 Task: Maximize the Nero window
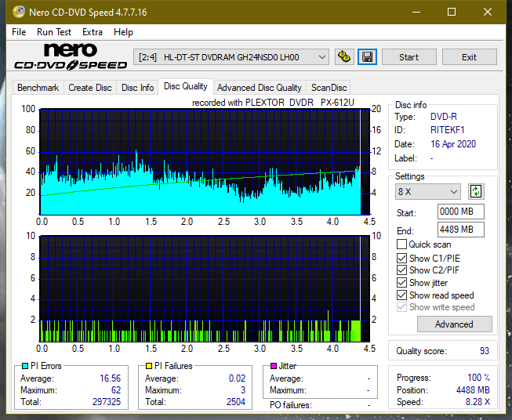click(452, 12)
